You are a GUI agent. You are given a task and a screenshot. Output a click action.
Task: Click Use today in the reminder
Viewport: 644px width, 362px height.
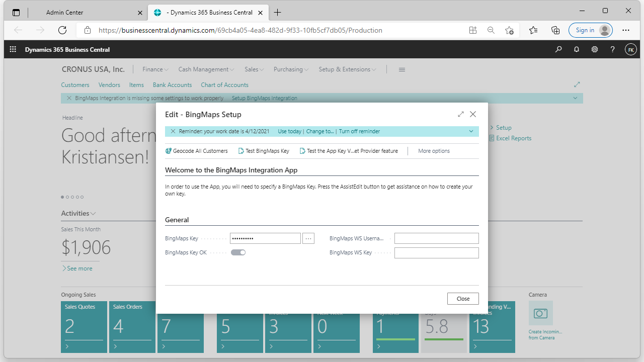(x=289, y=131)
